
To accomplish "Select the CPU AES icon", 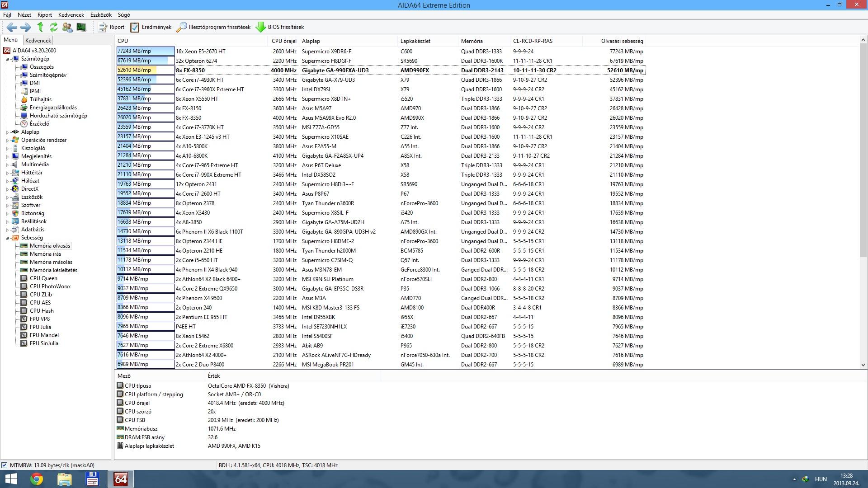I will pyautogui.click(x=24, y=303).
